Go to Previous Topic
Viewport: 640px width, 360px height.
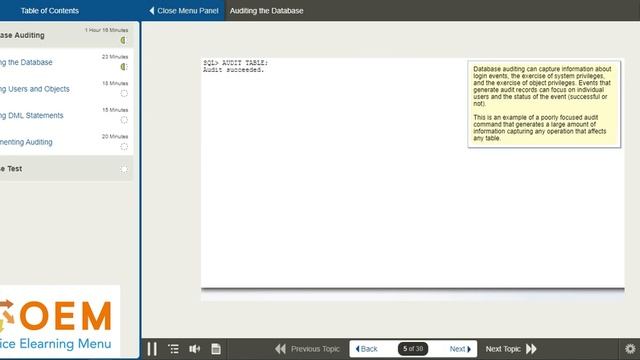coord(307,349)
